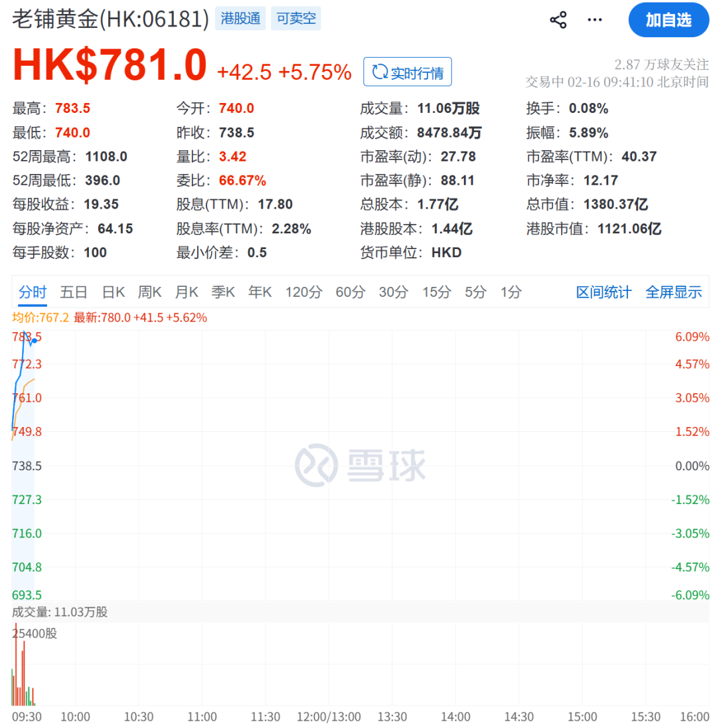Click the 市盈率(TTM) value 40.37
The image size is (717, 728).
tap(639, 157)
